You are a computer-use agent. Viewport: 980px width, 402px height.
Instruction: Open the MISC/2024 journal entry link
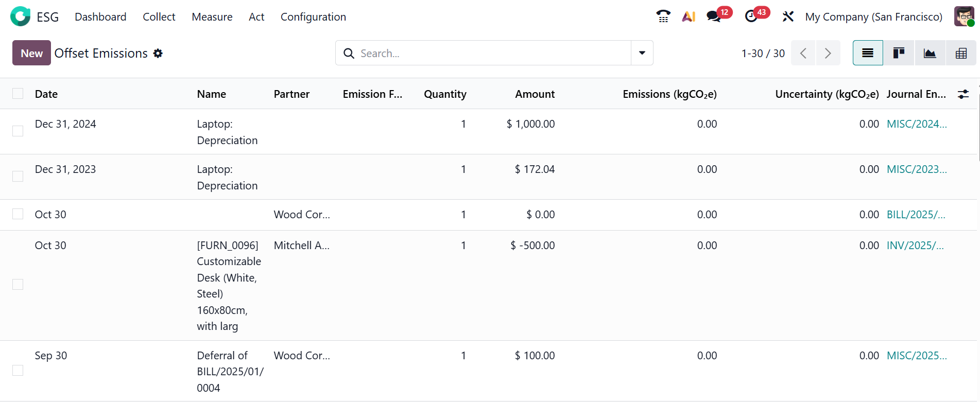coord(917,124)
